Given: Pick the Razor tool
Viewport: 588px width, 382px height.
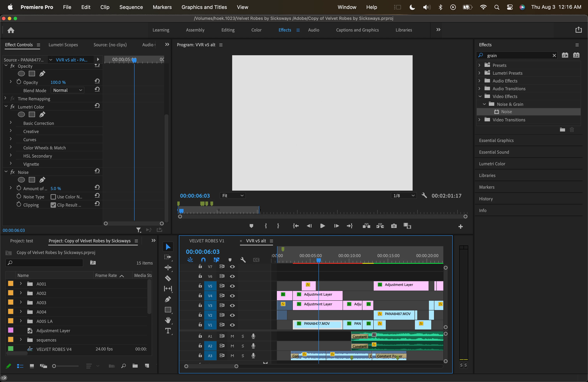Looking at the screenshot, I should coord(168,278).
